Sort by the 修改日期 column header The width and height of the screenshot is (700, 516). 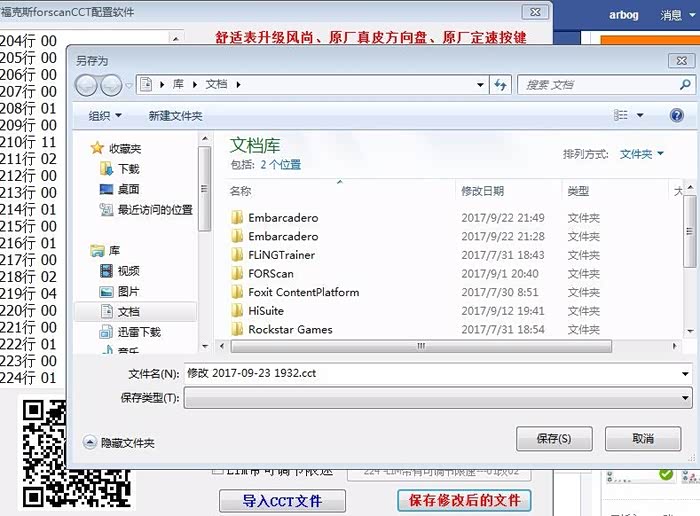point(483,191)
